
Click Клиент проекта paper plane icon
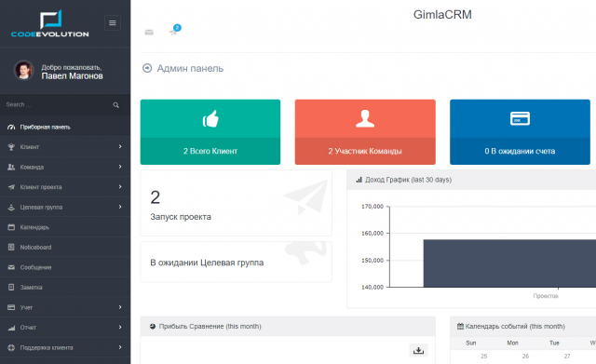click(11, 187)
